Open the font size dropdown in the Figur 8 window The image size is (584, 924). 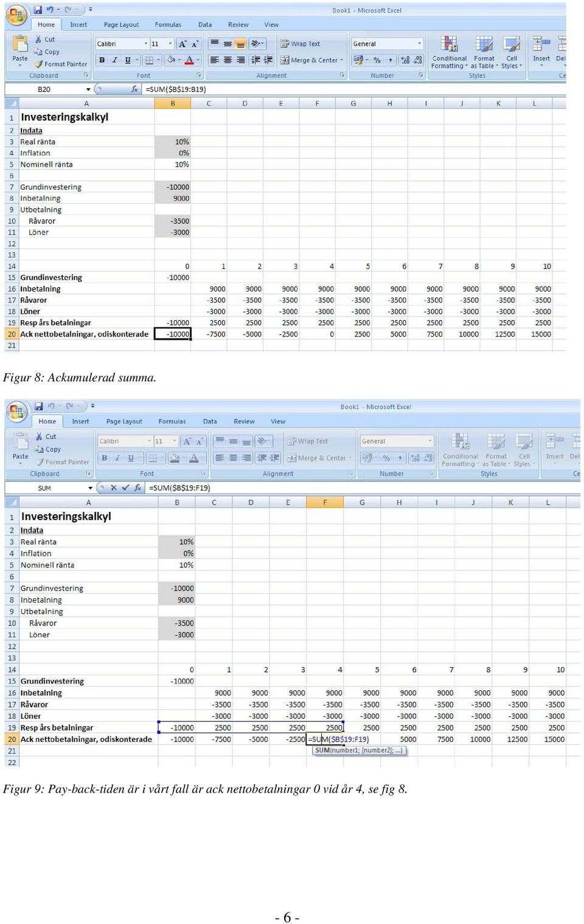170,44
